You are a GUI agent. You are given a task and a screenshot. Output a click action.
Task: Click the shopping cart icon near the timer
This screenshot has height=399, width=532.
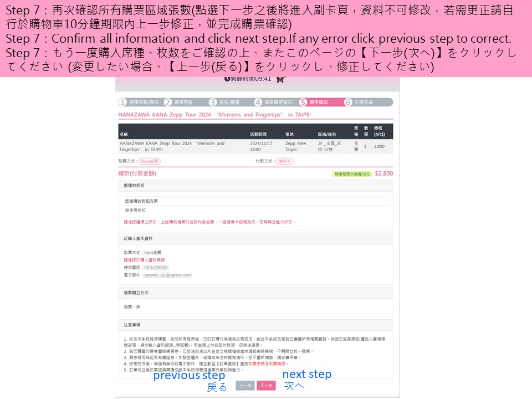pos(280,79)
